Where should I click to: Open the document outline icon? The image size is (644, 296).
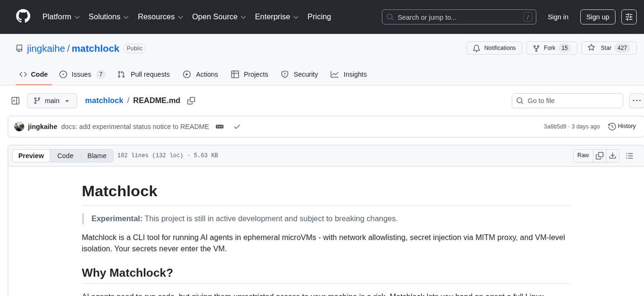(x=629, y=156)
